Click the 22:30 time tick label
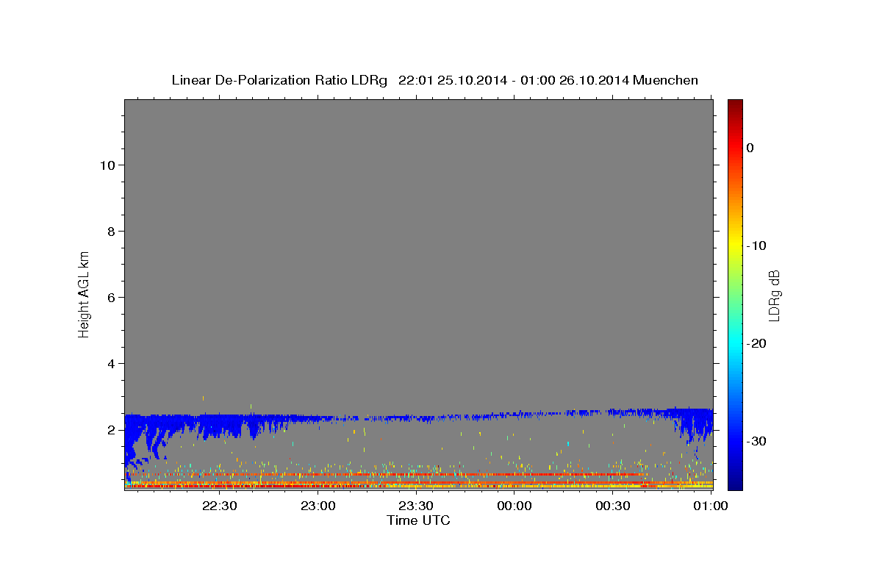This screenshot has height=588, width=882. click(x=220, y=506)
